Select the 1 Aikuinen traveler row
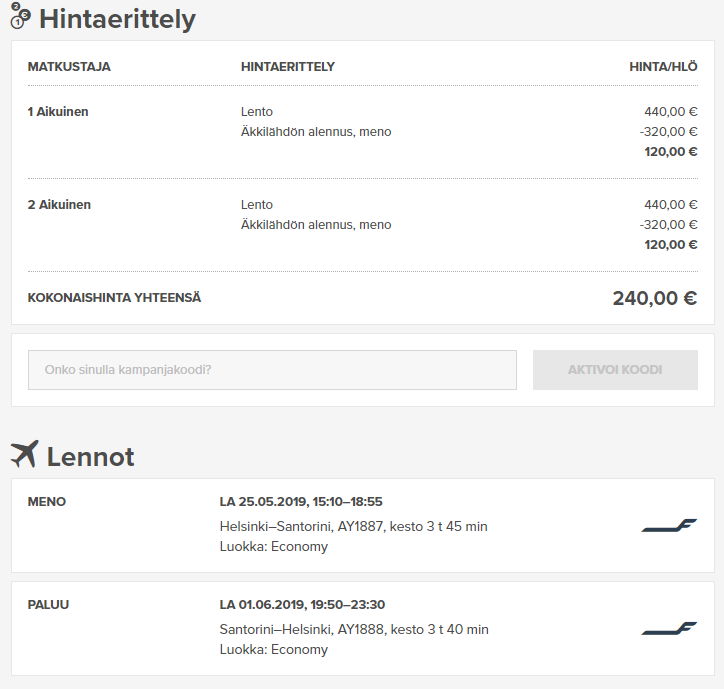The image size is (724, 689). pos(362,132)
